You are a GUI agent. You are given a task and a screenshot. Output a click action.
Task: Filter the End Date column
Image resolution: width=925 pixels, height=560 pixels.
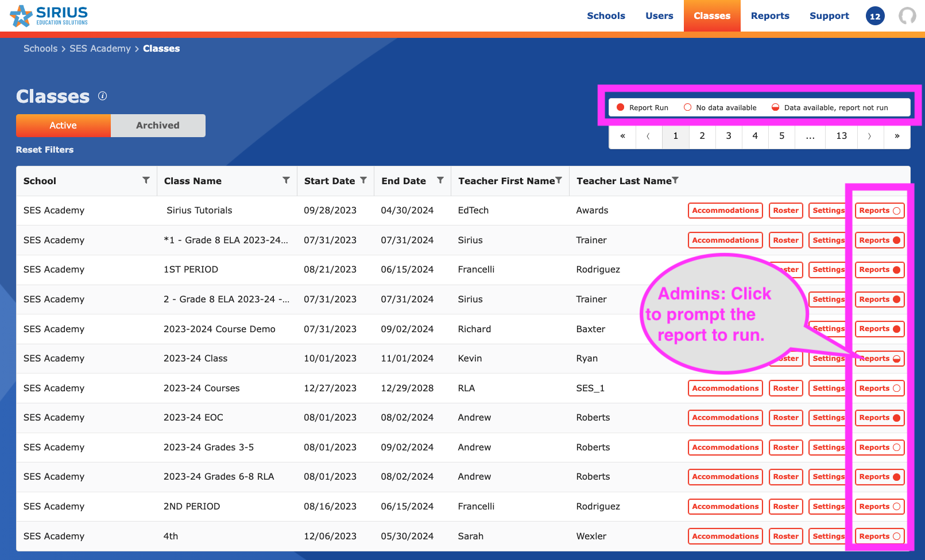click(440, 180)
